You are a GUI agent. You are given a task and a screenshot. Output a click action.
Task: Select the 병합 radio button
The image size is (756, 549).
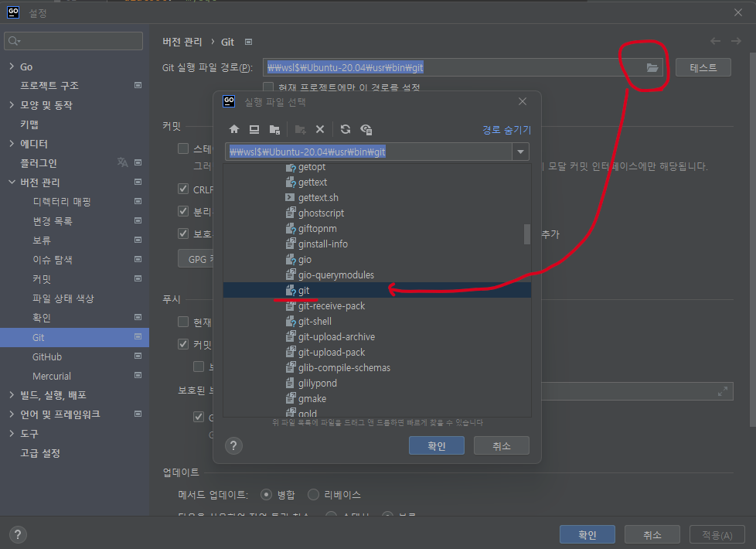pyautogui.click(x=266, y=494)
